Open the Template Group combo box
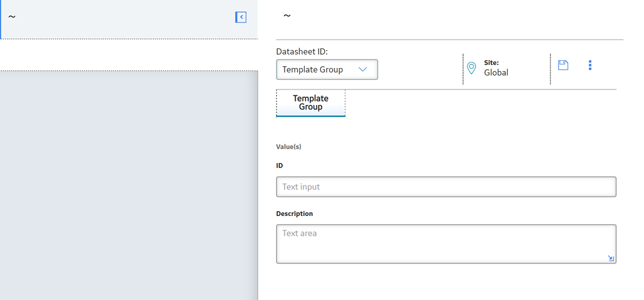This screenshot has width=644, height=300. pos(327,70)
